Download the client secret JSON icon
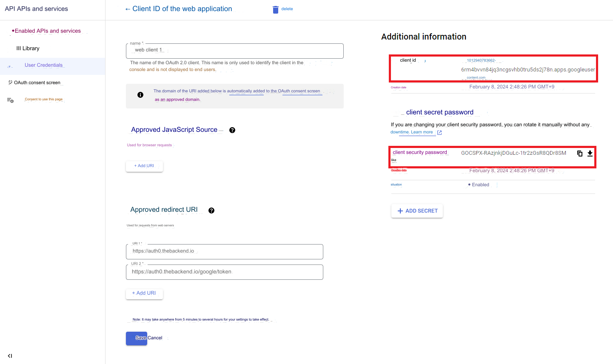The height and width of the screenshot is (364, 613). coord(590,154)
